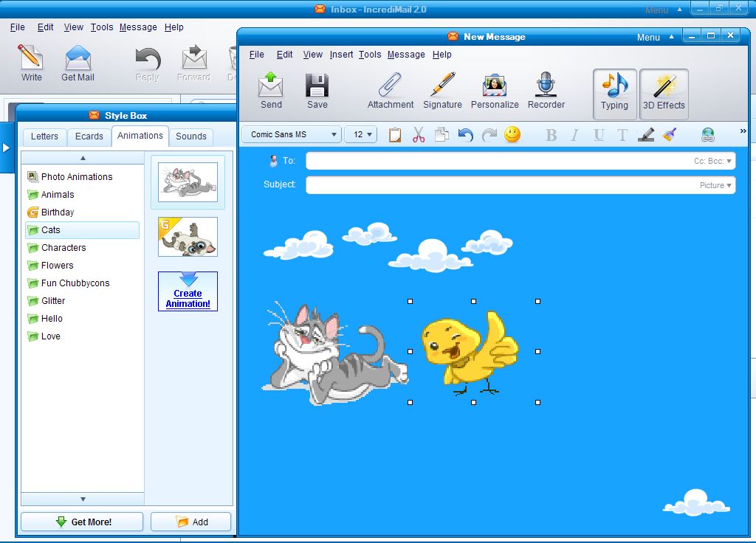Click the cut scissors icon
This screenshot has width=756, height=543.
(419, 135)
